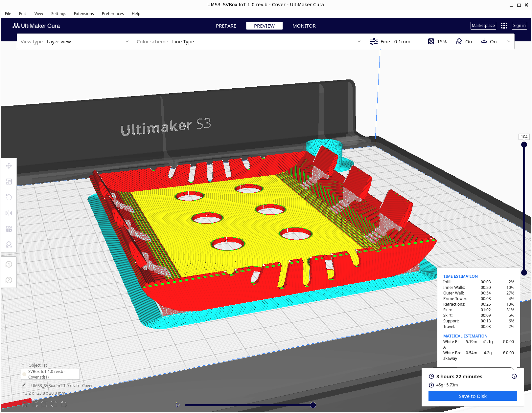
Task: Click the upper layer slider handle
Action: (524, 144)
